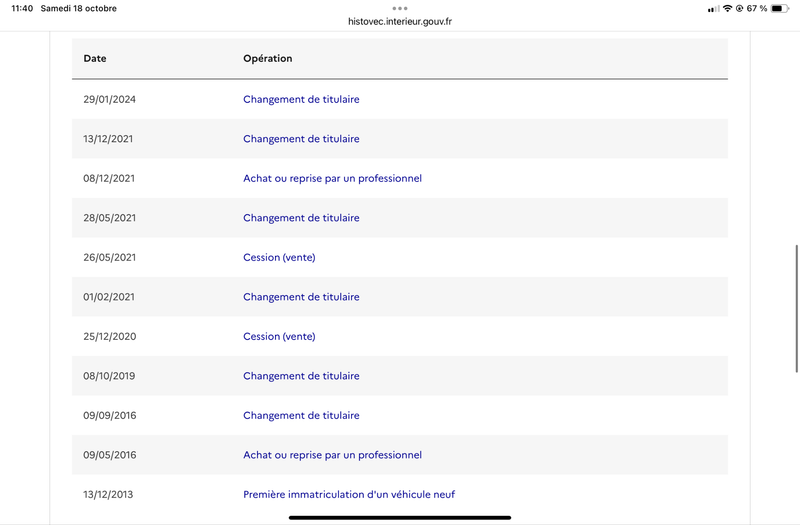Tap the home indicator bar at bottom
Screen dimensions: 800x525
pos(400,517)
